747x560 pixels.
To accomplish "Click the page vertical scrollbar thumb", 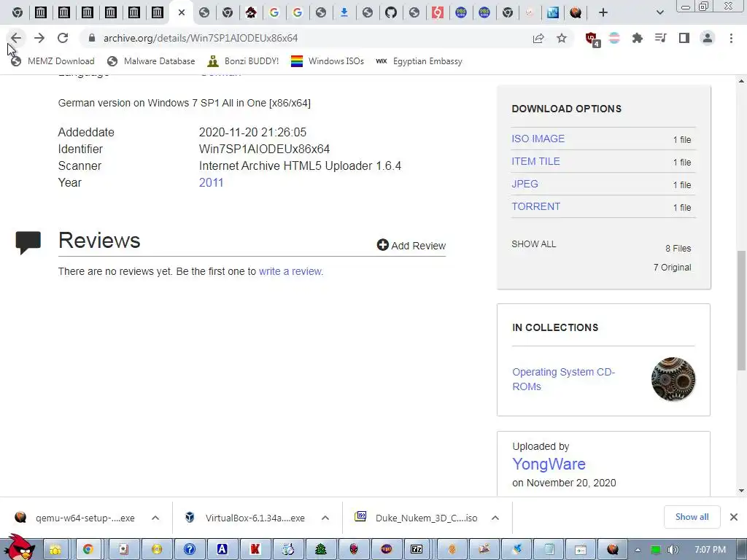I will click(x=741, y=311).
